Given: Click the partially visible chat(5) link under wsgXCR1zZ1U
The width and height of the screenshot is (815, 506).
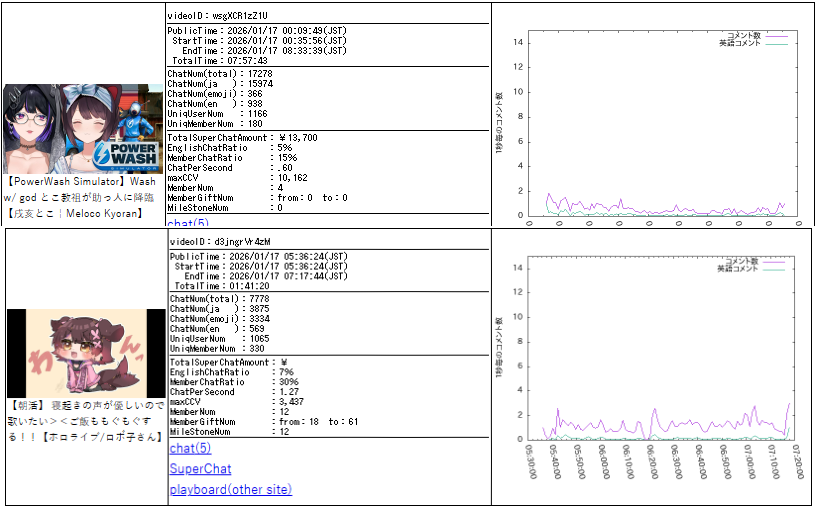Looking at the screenshot, I should coord(188,222).
